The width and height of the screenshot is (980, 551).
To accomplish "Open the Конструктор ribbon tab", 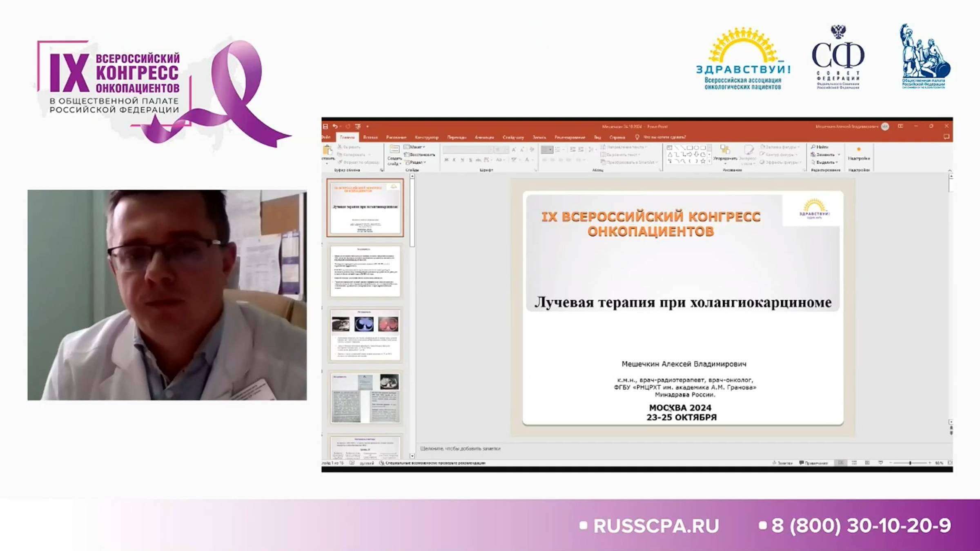I will 426,138.
